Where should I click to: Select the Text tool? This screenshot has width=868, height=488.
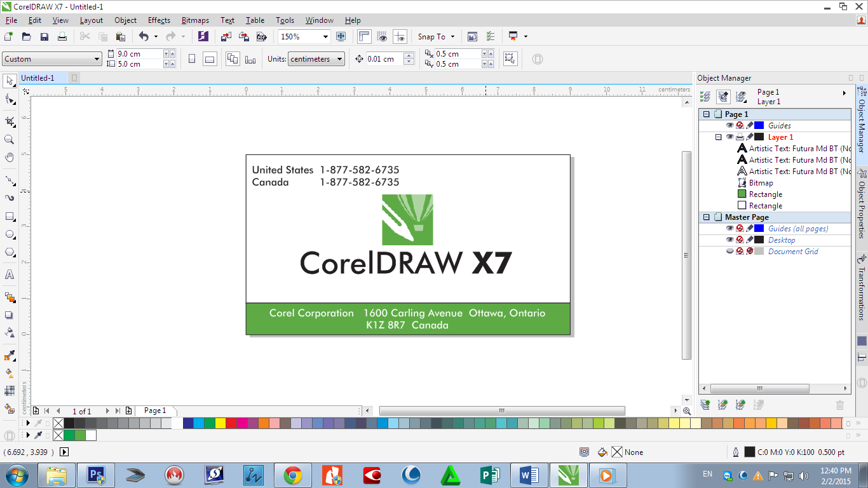coord(10,274)
